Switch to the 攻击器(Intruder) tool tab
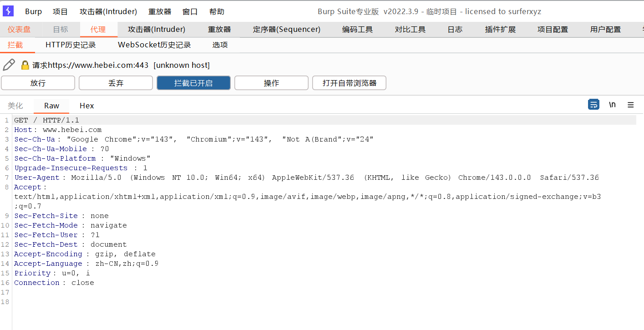The image size is (644, 330). click(157, 29)
